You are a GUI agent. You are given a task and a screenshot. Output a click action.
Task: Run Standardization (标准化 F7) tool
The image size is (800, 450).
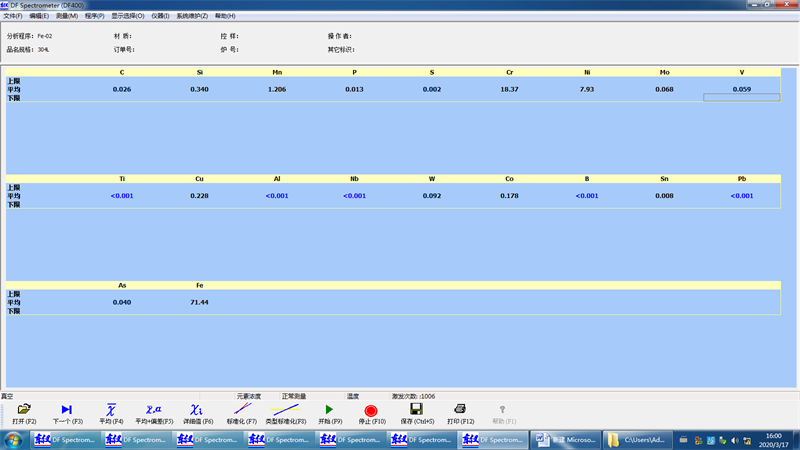tap(242, 410)
